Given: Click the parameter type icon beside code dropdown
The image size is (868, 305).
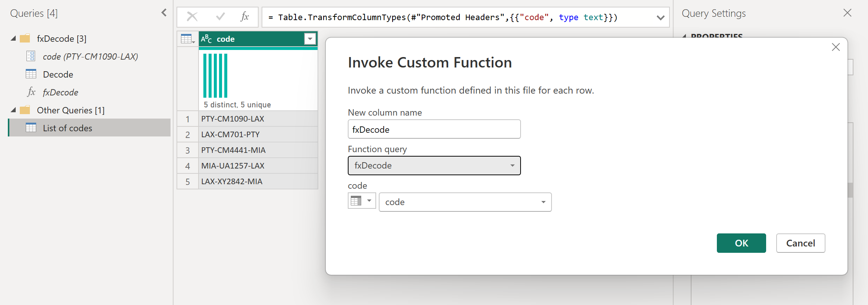Looking at the screenshot, I should pyautogui.click(x=361, y=201).
